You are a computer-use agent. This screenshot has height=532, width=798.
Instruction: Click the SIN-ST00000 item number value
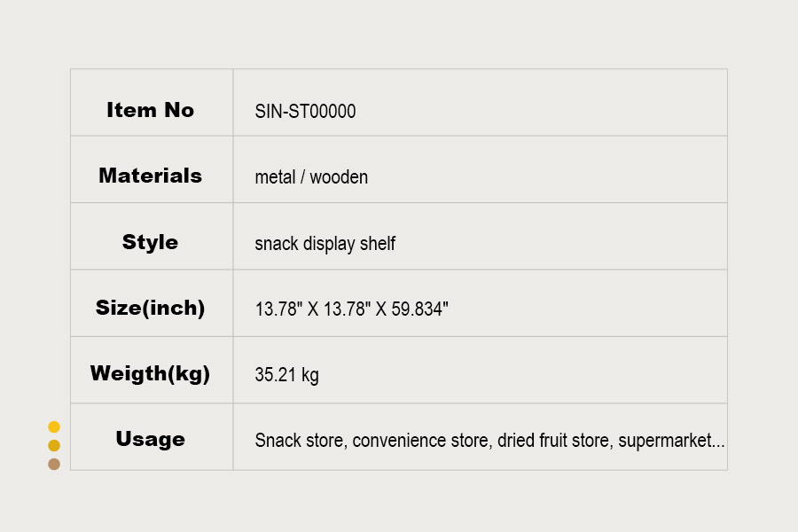point(305,111)
